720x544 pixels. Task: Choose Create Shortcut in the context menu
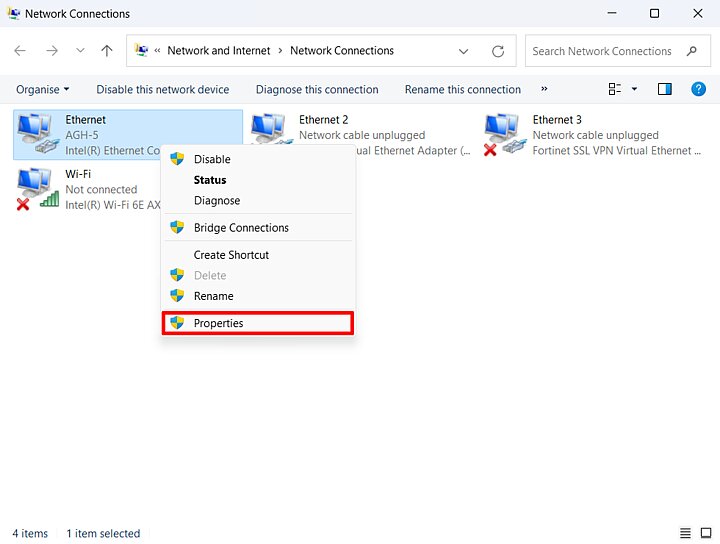point(258,255)
